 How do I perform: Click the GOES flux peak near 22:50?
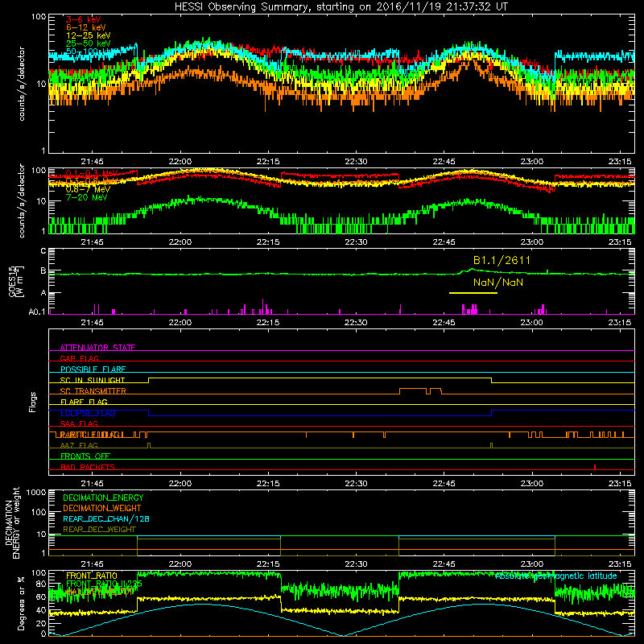tap(472, 270)
